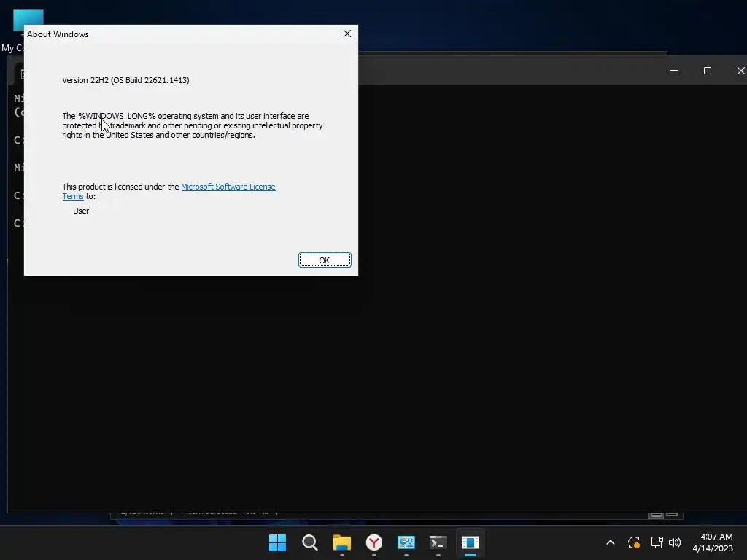Open the volume tray icon
The height and width of the screenshot is (560, 747).
[675, 542]
